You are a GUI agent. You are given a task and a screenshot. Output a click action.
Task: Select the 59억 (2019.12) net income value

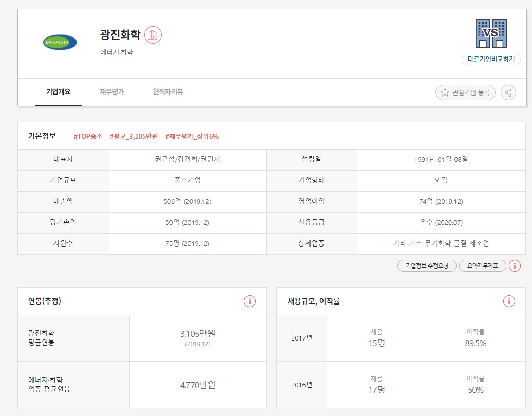pos(187,222)
